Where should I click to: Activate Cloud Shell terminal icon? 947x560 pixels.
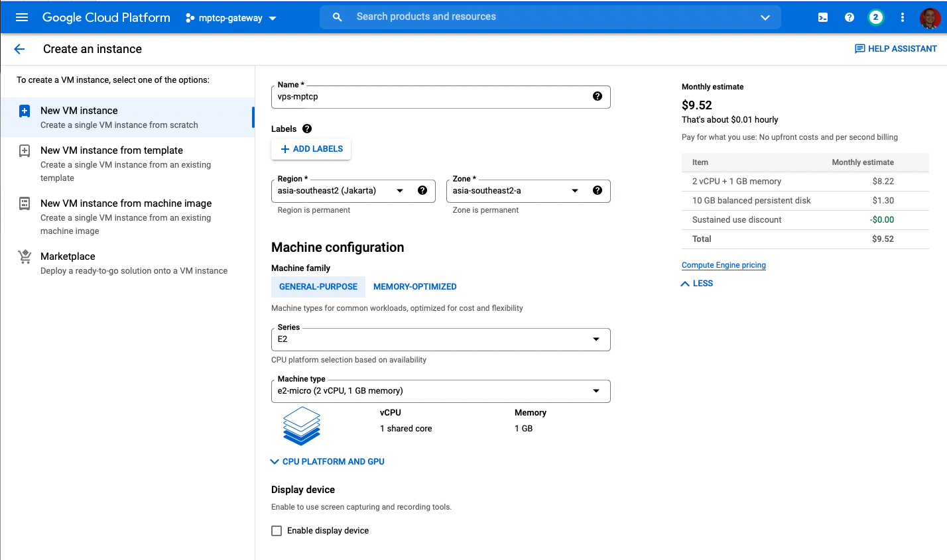click(x=823, y=18)
